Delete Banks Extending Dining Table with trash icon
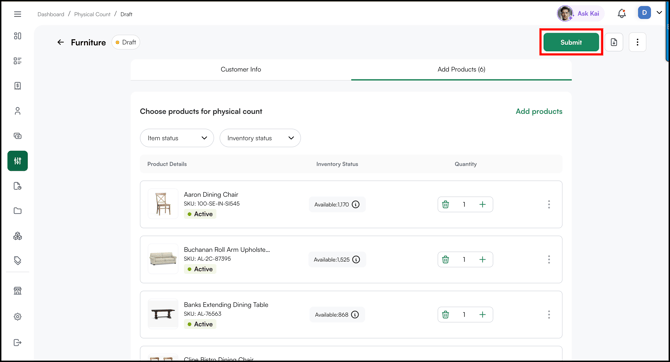The width and height of the screenshot is (670, 362). pos(445,315)
